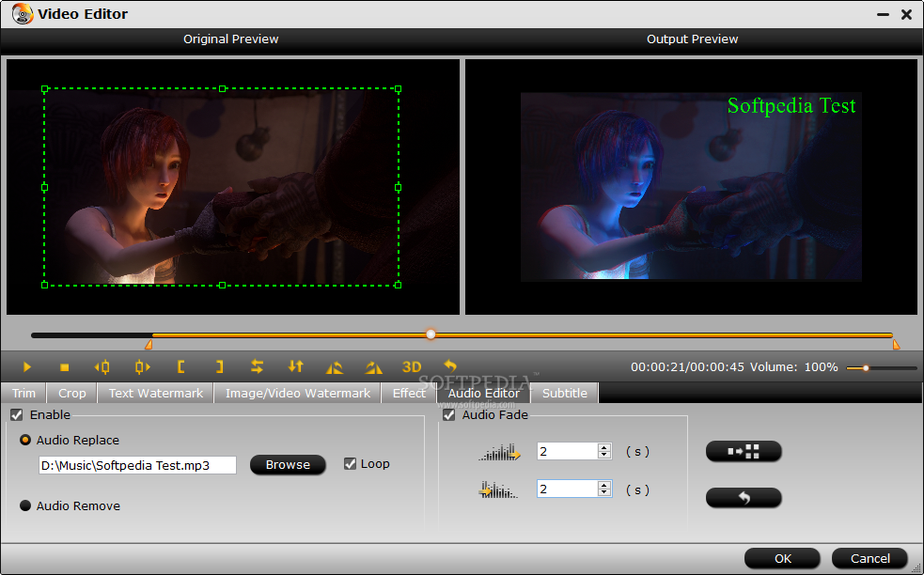Click the fade-out waveform icon
Image resolution: width=924 pixels, height=575 pixels.
[498, 490]
